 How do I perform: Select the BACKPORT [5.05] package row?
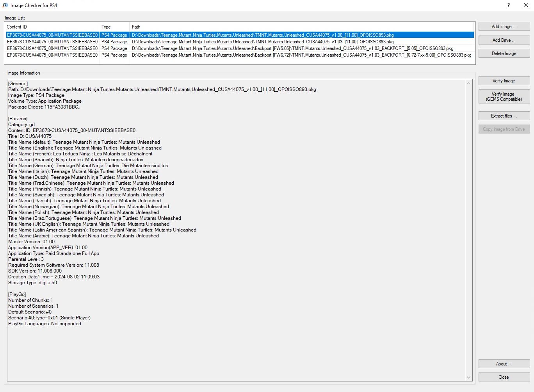240,48
